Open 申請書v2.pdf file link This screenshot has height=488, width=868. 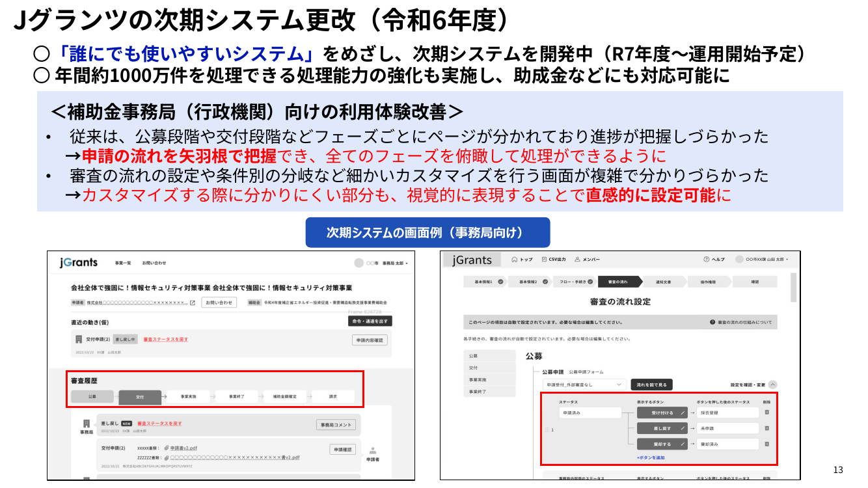pyautogui.click(x=184, y=448)
